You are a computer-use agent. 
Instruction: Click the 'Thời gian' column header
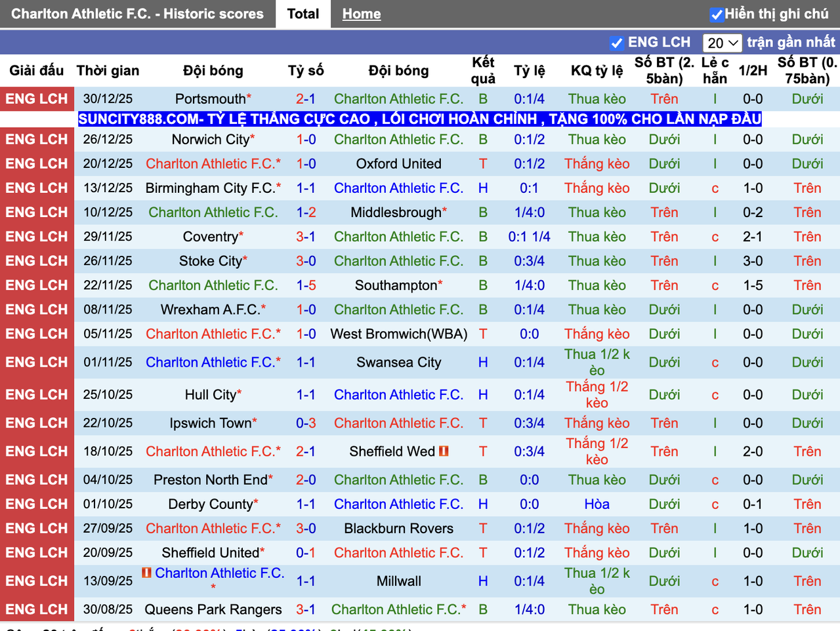(x=108, y=71)
